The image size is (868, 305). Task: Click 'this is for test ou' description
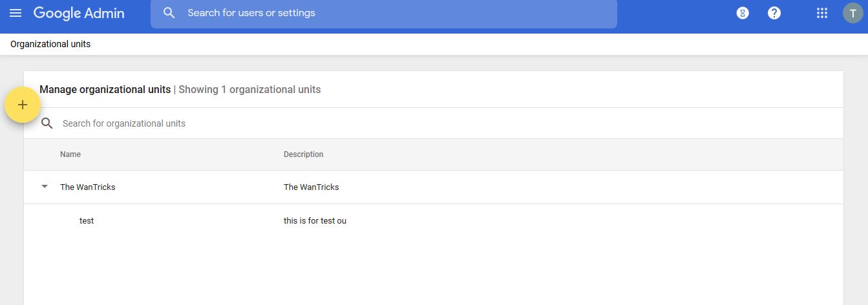(x=315, y=221)
